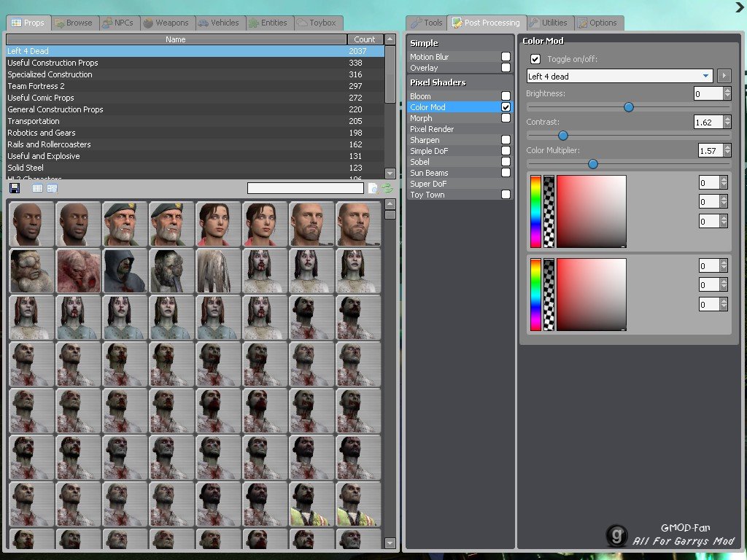Select Pixel Render in the shader list
This screenshot has width=747, height=560.
click(460, 129)
